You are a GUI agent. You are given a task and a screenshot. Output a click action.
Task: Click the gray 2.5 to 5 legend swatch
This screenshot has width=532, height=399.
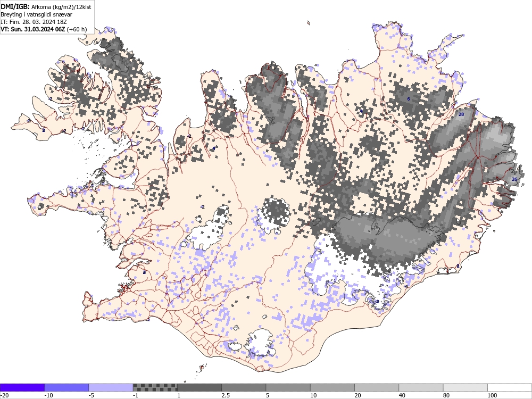[x=244, y=387]
